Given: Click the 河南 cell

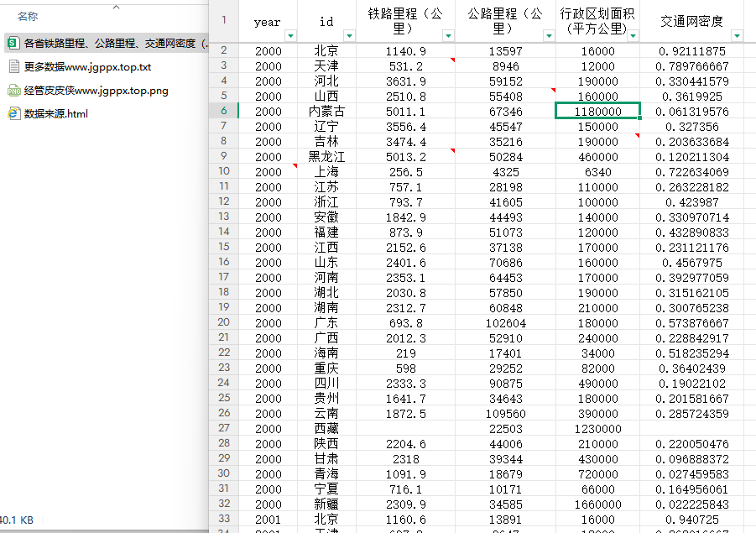Looking at the screenshot, I should click(326, 277).
